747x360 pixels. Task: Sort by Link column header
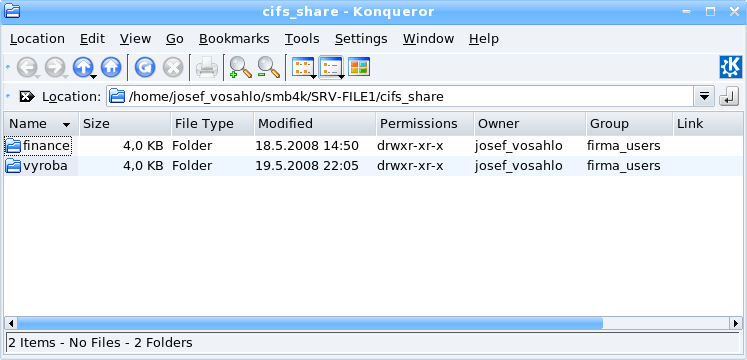click(x=707, y=124)
